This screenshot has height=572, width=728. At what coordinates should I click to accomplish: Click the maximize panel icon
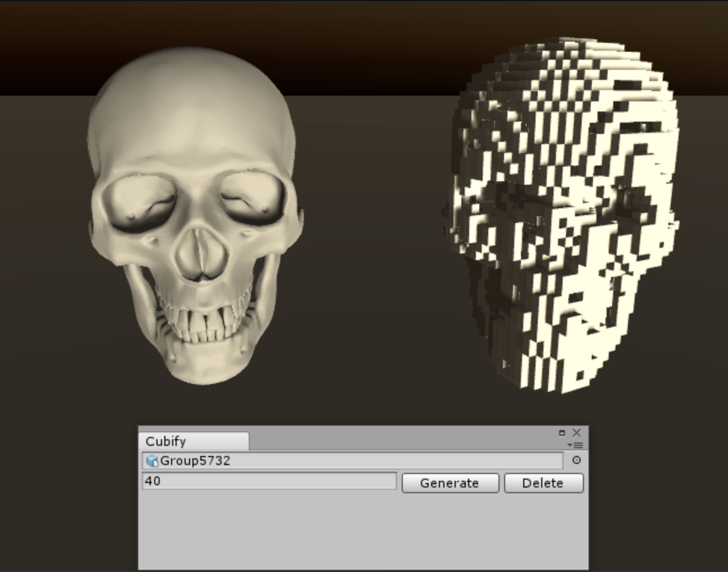[561, 433]
